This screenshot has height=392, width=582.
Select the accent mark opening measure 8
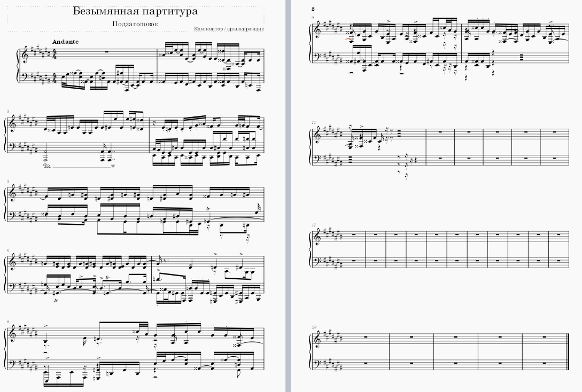[x=46, y=325]
